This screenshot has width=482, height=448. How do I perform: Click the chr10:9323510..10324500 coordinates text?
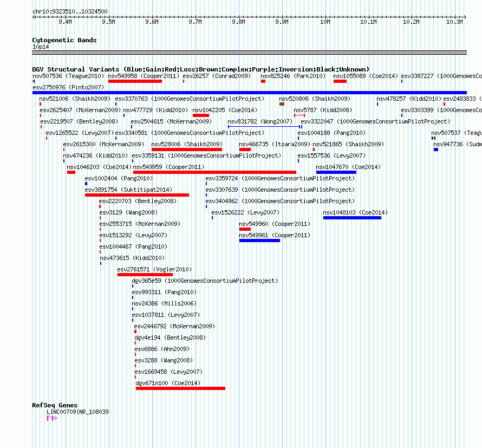pyautogui.click(x=70, y=11)
